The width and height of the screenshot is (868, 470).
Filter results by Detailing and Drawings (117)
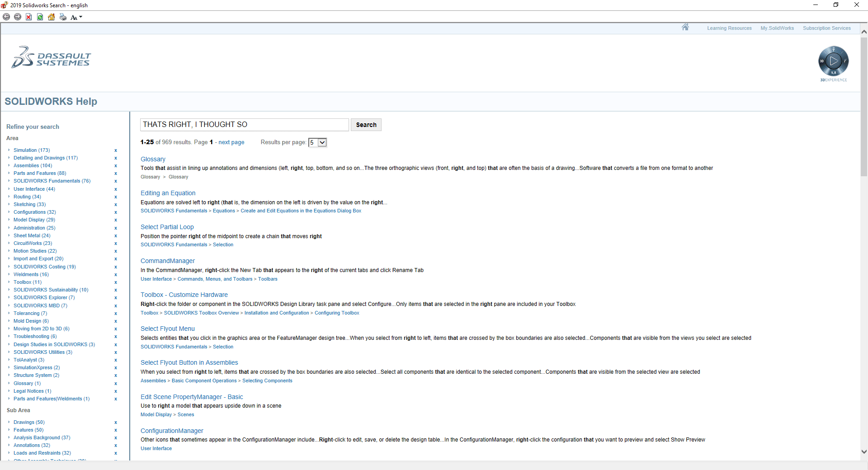(x=46, y=158)
